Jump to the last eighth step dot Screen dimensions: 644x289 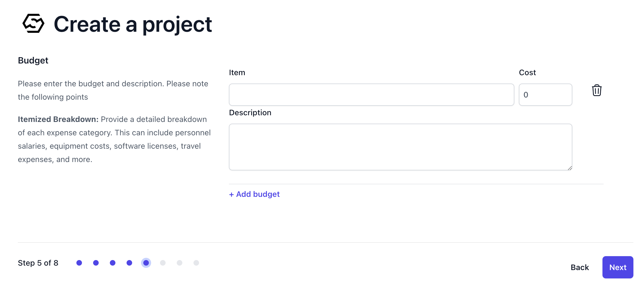point(196,263)
